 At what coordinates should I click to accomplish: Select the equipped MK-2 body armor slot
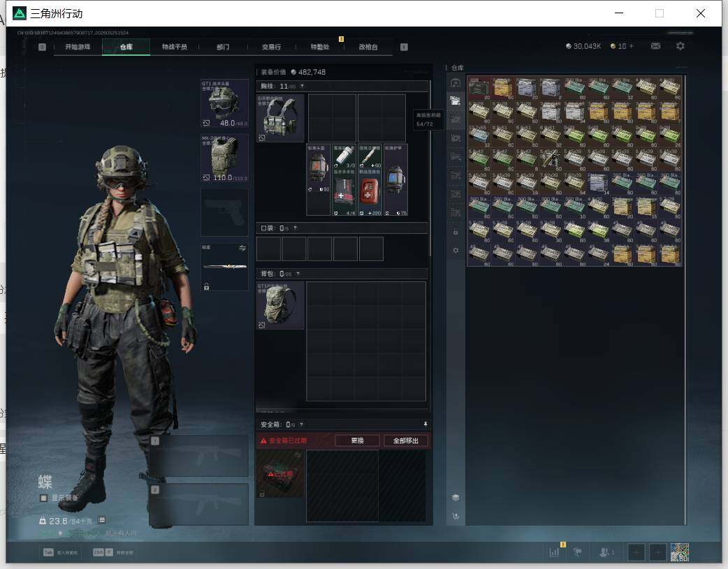(x=224, y=158)
